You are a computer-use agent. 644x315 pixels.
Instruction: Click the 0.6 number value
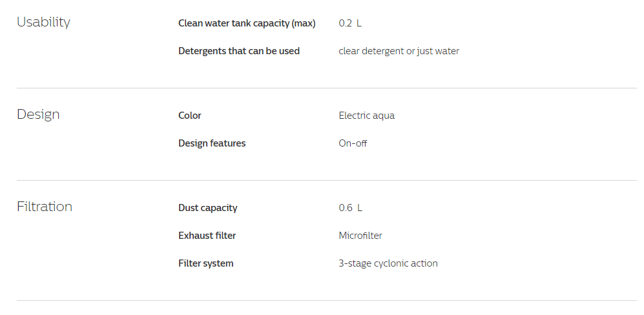(346, 208)
